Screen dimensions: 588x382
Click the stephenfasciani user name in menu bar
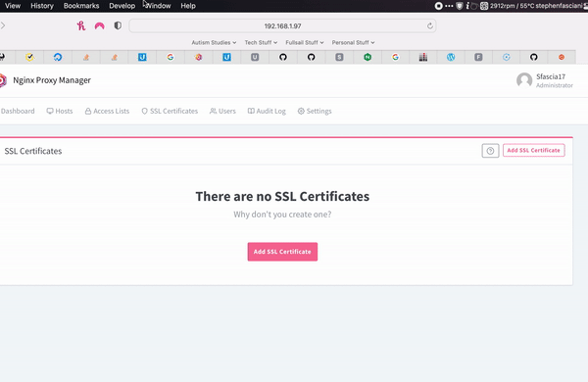pos(560,6)
